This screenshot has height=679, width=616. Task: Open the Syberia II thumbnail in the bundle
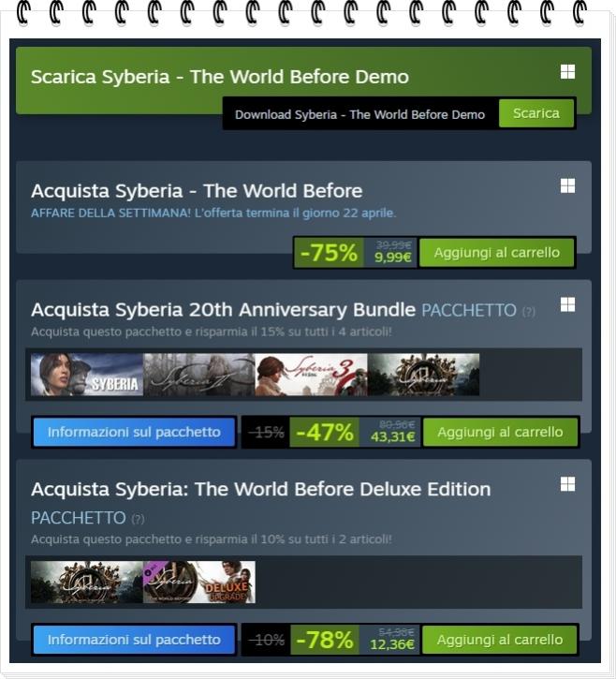click(x=199, y=375)
